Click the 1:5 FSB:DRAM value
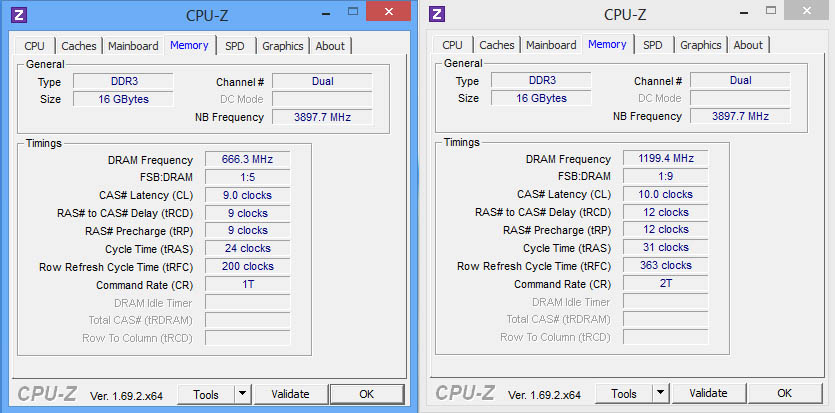Screen dimensions: 835x413 (248, 177)
